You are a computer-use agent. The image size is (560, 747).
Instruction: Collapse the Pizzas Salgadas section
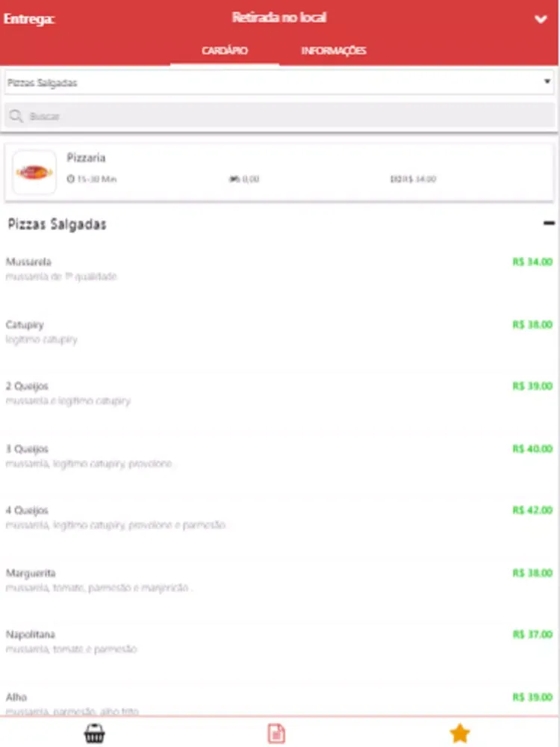[x=549, y=223]
